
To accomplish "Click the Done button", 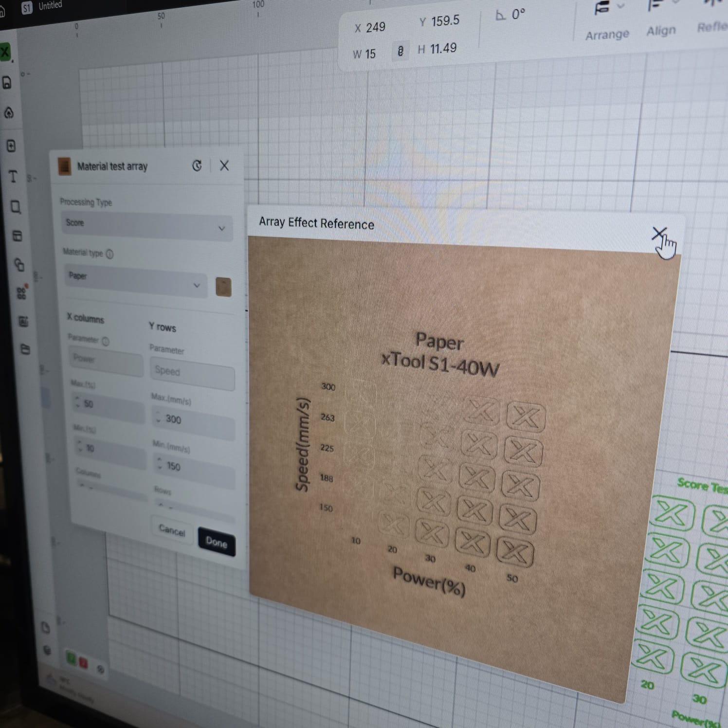I will click(217, 542).
